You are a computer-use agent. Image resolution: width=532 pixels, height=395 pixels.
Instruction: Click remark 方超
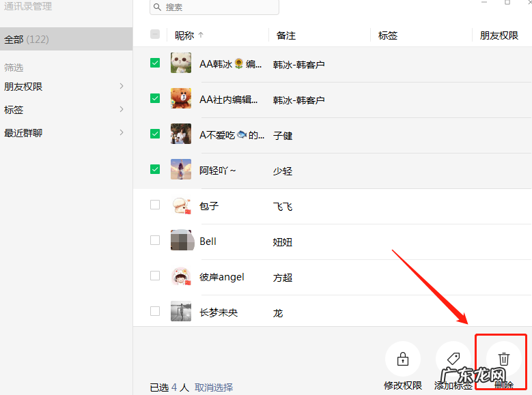(x=283, y=278)
